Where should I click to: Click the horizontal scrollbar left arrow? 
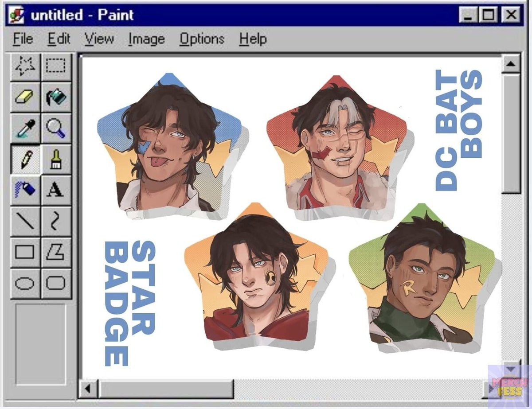coord(88,389)
